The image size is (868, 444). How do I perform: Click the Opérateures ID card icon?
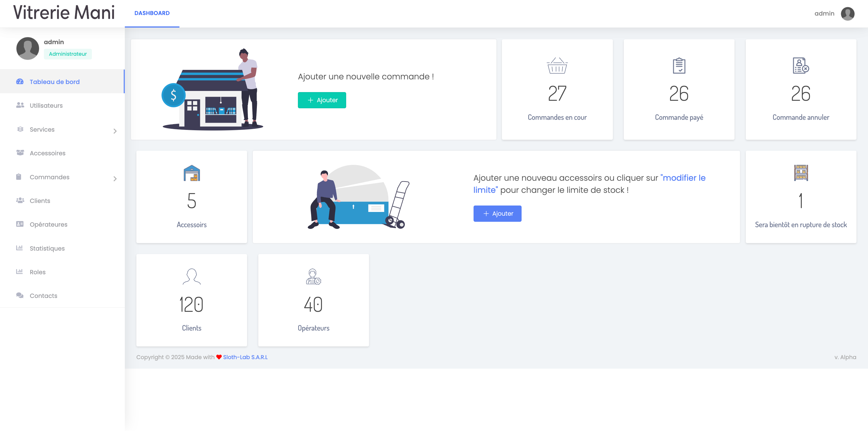(x=20, y=224)
